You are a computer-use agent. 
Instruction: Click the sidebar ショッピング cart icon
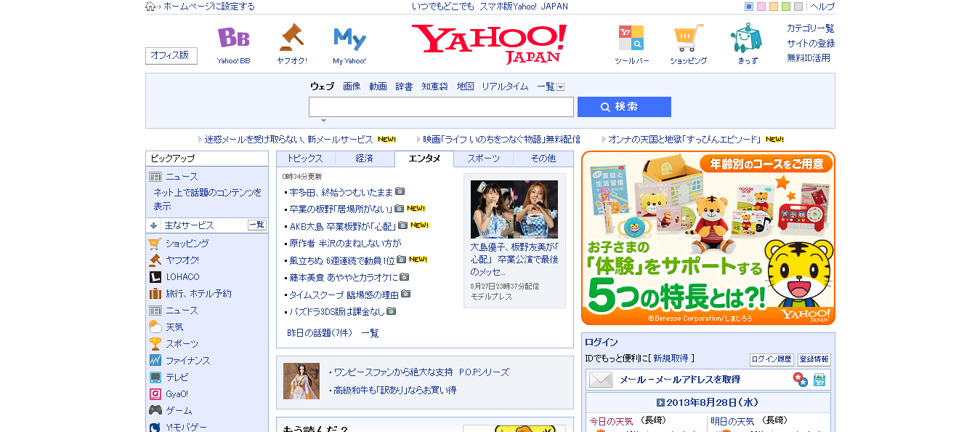click(x=155, y=244)
